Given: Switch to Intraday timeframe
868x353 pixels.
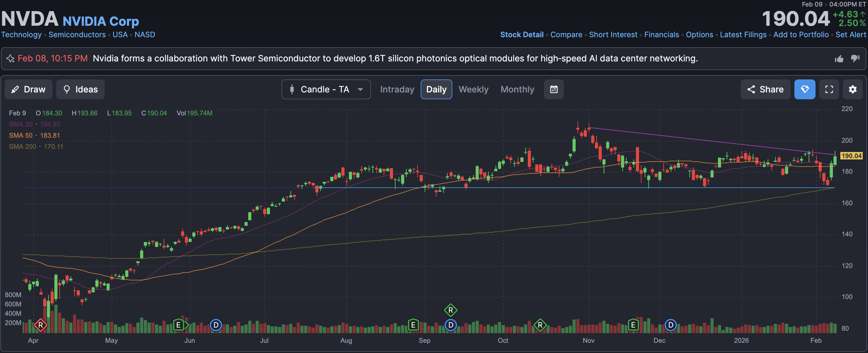Looking at the screenshot, I should tap(397, 89).
